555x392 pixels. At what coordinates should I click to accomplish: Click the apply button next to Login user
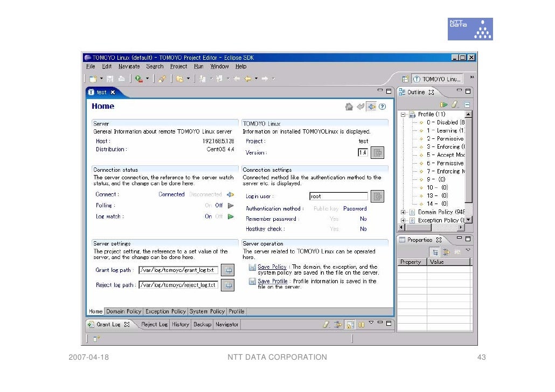[377, 197]
